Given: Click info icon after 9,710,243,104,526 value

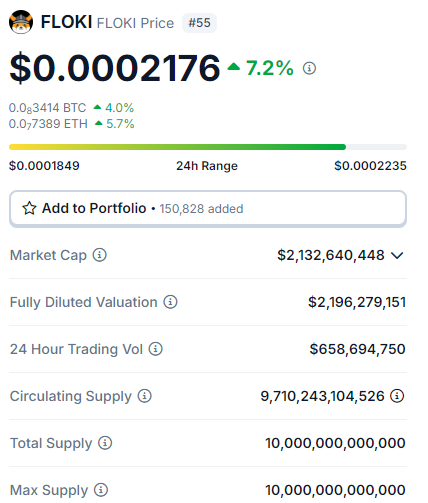Looking at the screenshot, I should pyautogui.click(x=397, y=396).
